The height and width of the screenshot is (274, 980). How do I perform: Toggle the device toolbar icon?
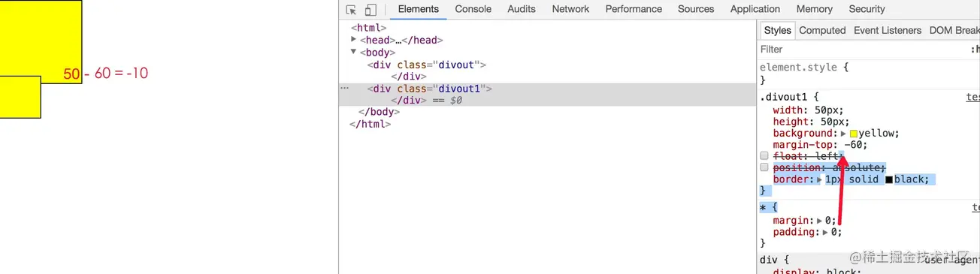pyautogui.click(x=371, y=10)
